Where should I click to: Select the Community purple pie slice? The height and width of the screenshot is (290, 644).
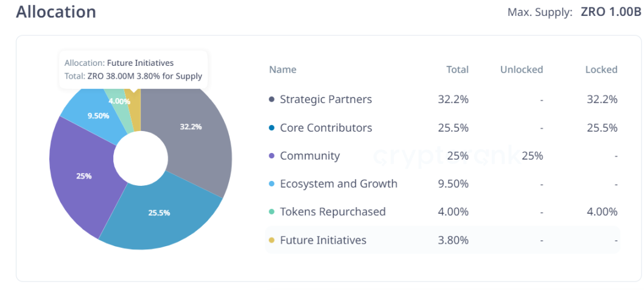(x=82, y=177)
